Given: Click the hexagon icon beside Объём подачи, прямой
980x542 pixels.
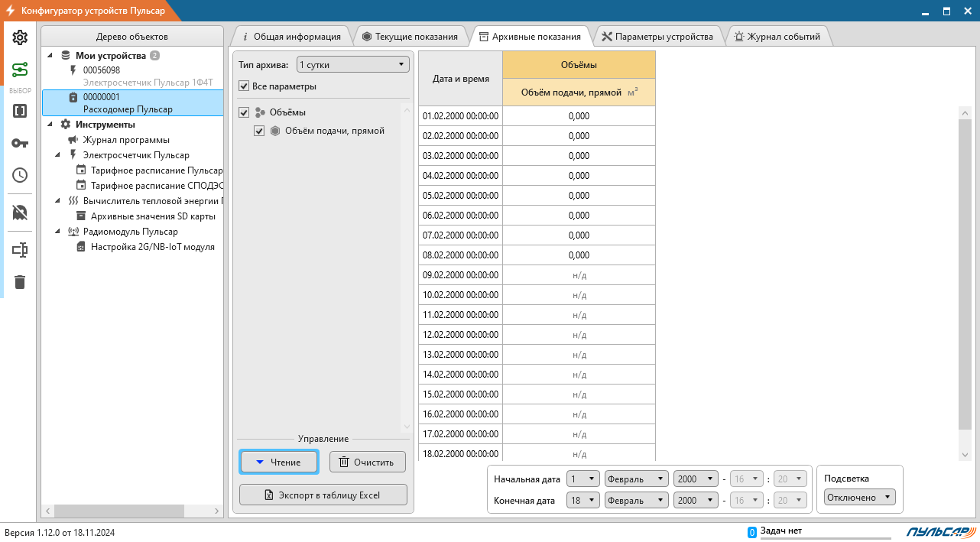Looking at the screenshot, I should [275, 131].
